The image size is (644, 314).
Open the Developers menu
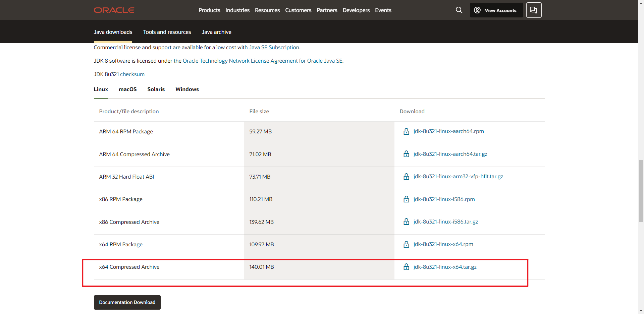pos(356,10)
